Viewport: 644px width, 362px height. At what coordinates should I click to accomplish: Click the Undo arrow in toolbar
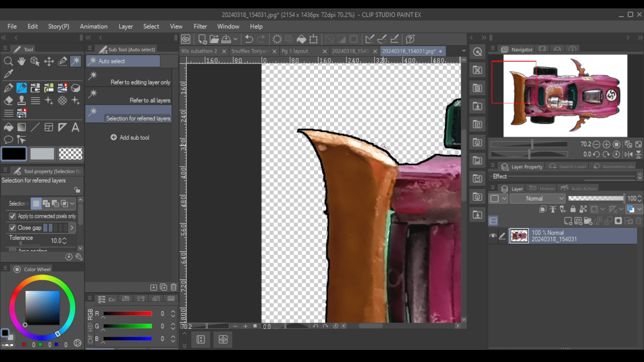click(249, 39)
